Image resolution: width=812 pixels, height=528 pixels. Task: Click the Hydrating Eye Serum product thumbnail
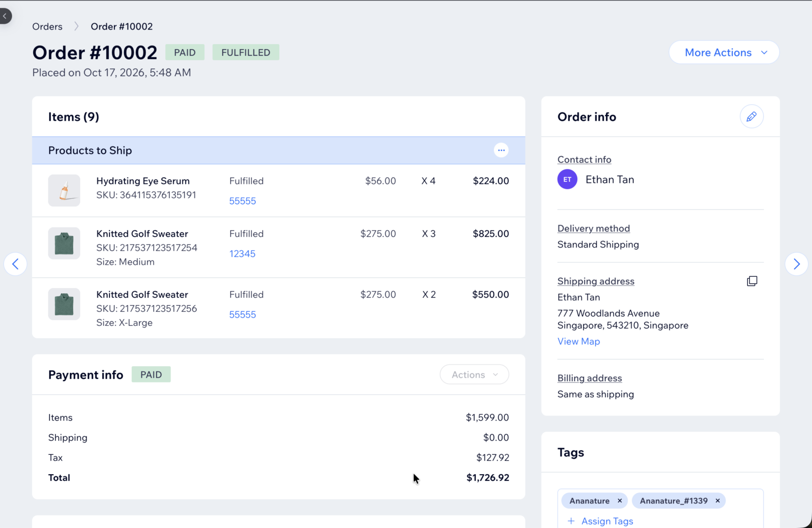pos(64,190)
